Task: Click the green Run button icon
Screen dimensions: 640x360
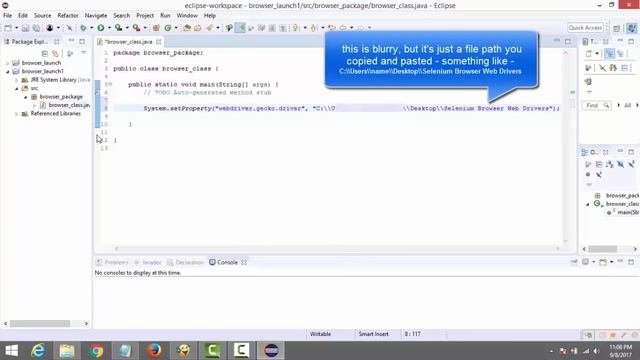Action: tap(101, 28)
